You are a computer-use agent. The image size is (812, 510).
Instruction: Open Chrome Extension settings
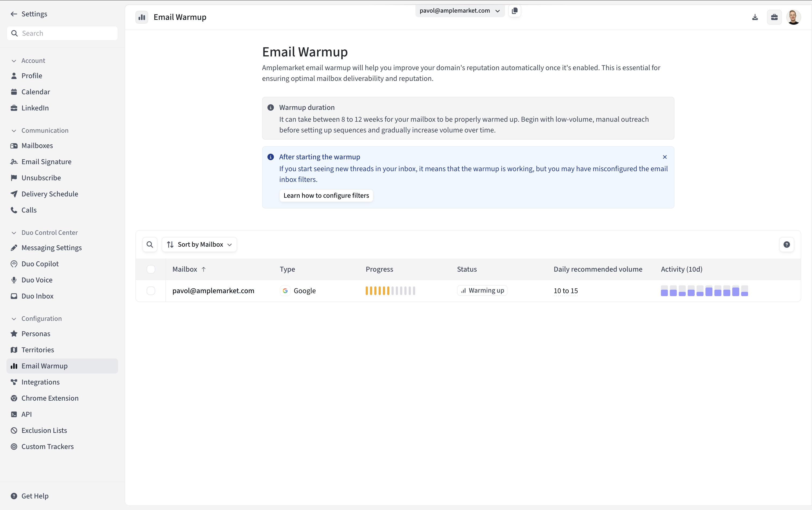click(x=62, y=398)
